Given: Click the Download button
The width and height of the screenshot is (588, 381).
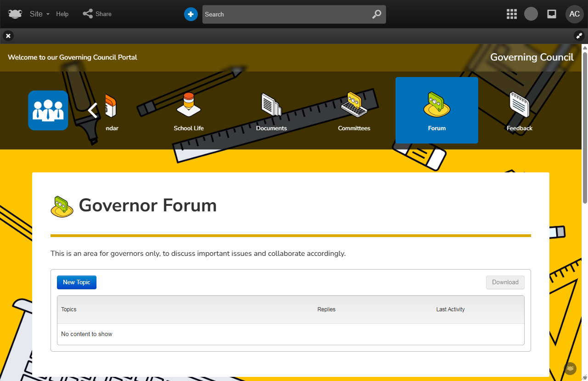Looking at the screenshot, I should [x=505, y=282].
